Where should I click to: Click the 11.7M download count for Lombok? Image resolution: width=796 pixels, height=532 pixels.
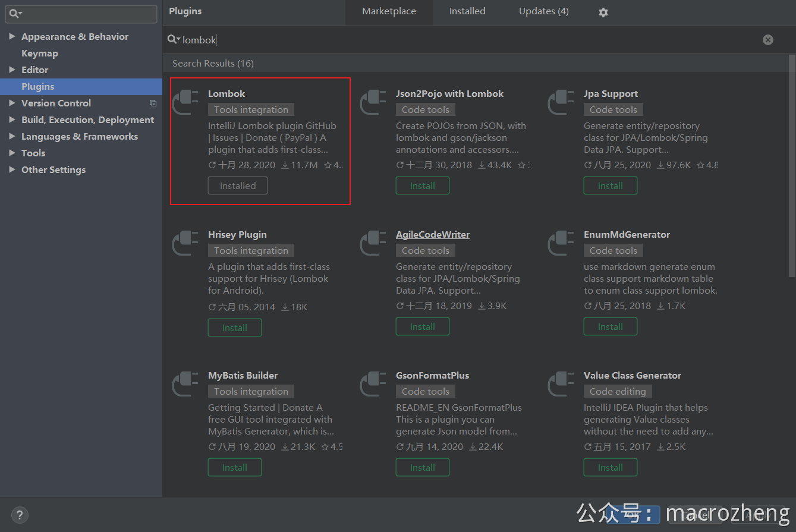(300, 165)
